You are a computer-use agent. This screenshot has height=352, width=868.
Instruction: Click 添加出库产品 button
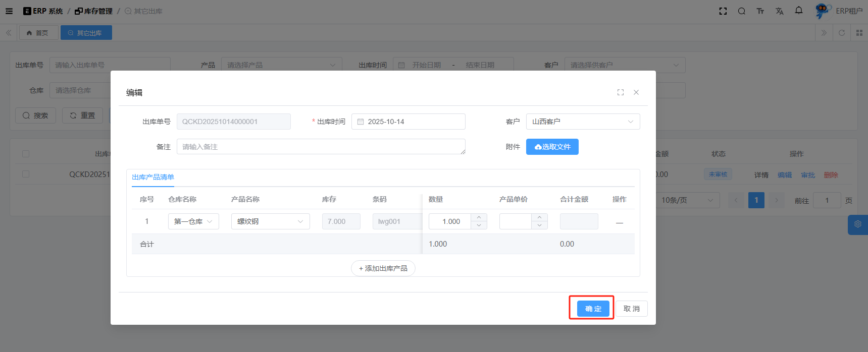(383, 268)
